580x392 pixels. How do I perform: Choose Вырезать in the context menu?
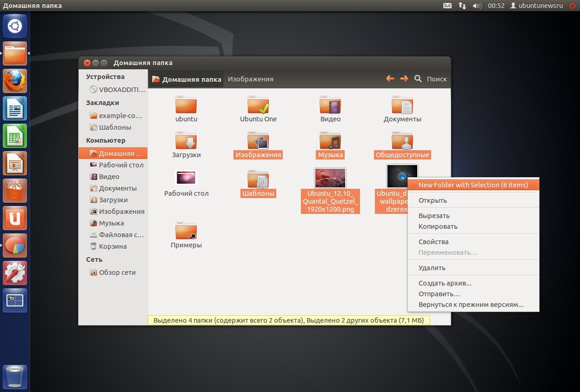coord(473,216)
